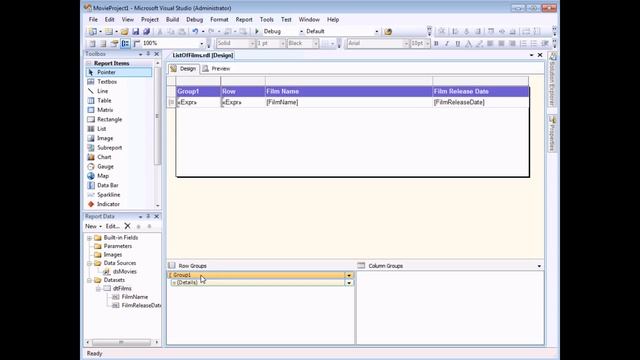Click the Save All toolbar icon
The width and height of the screenshot is (640, 360).
point(146,31)
